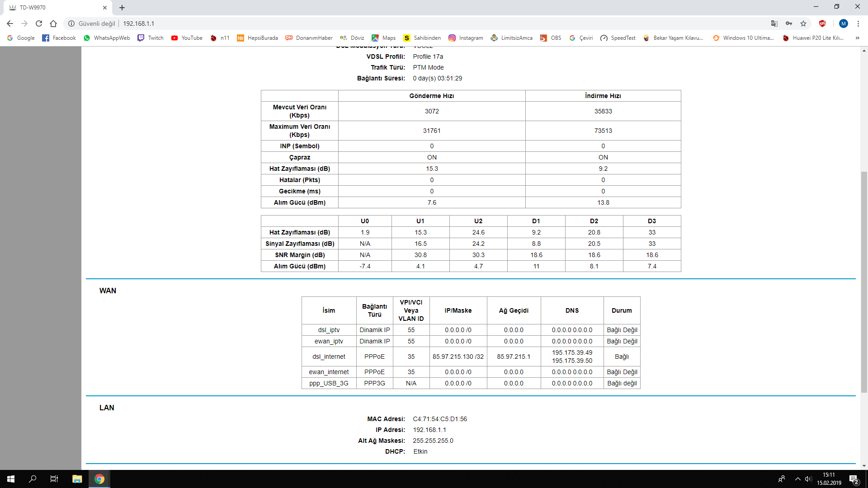Screen dimensions: 868x488
Task: Open the Action Center notifications
Action: point(854,479)
